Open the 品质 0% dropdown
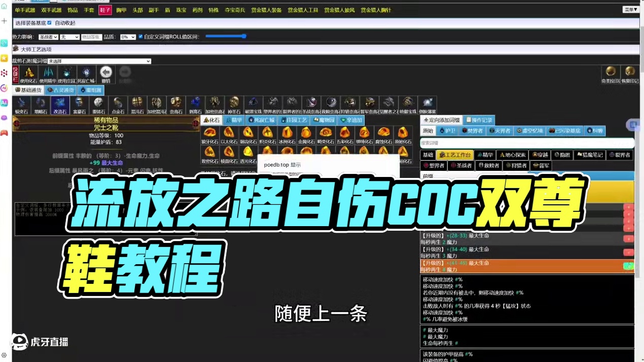Screen dimensions: 644x362 [128, 37]
